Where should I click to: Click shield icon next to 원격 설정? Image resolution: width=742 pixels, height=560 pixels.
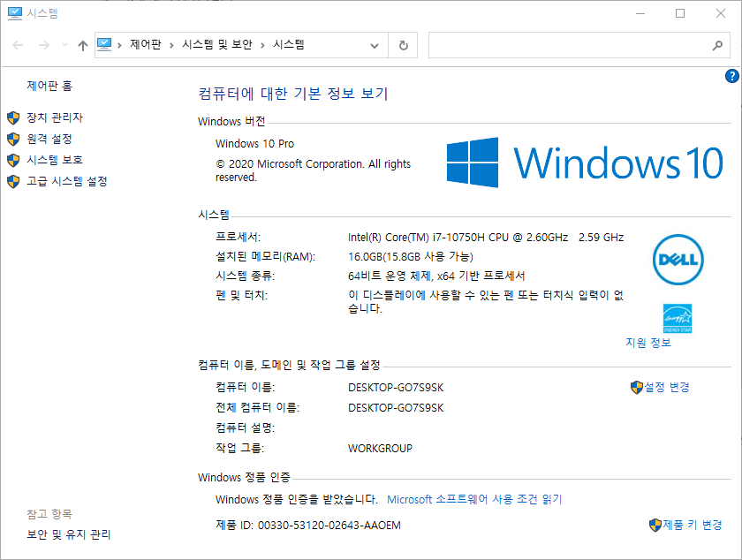point(13,139)
